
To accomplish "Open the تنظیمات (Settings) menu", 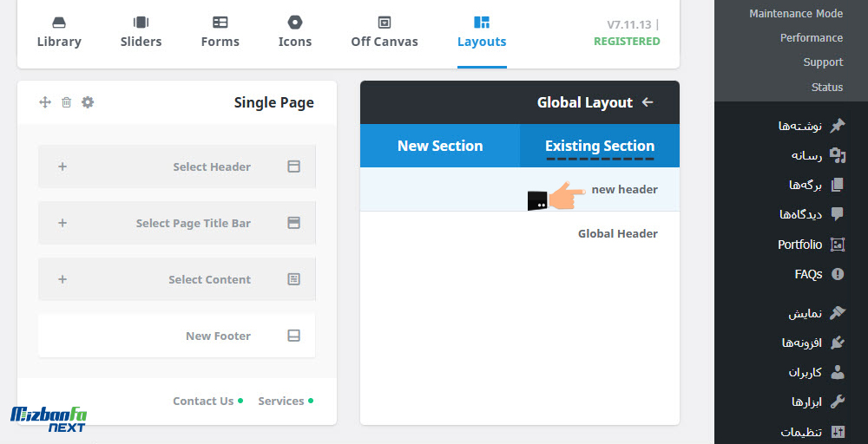I will point(801,432).
